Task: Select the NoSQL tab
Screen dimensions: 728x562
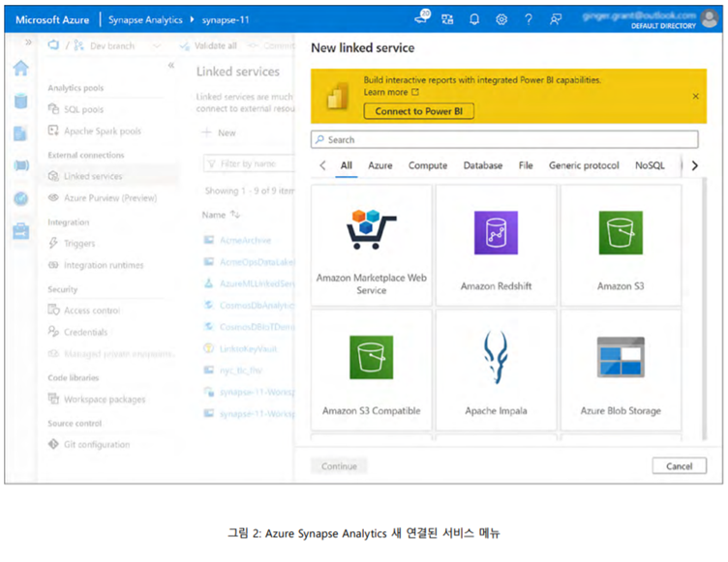Action: click(x=650, y=165)
